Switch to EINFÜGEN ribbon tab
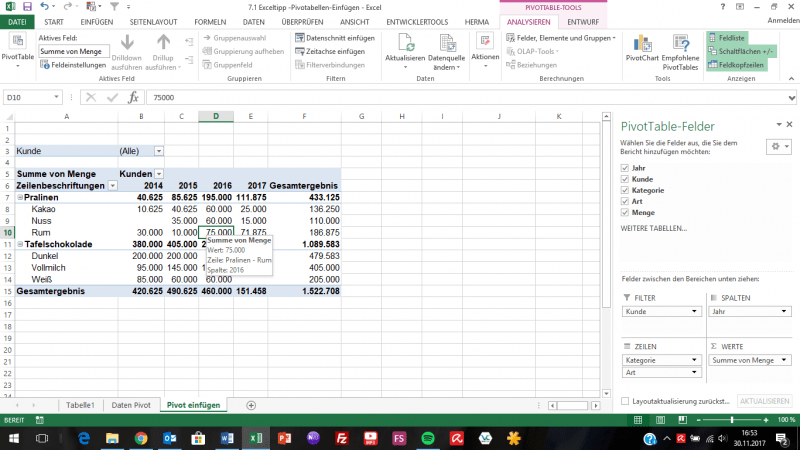The image size is (800, 450). coord(96,22)
